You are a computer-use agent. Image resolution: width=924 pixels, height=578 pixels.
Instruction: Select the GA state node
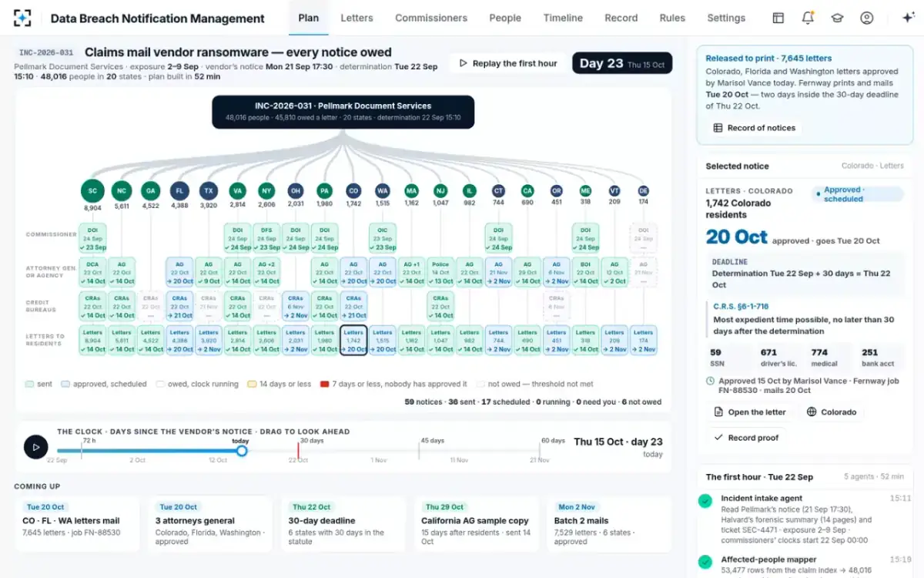pyautogui.click(x=151, y=191)
